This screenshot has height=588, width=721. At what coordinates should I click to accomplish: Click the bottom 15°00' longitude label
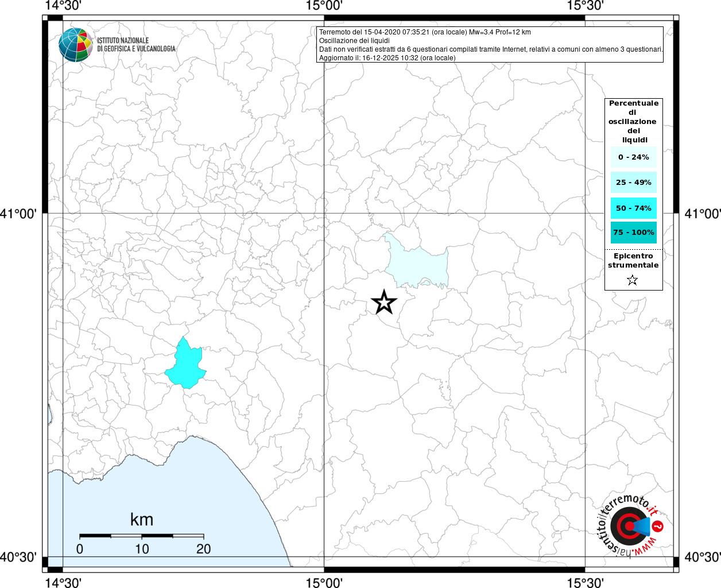pos(324,582)
